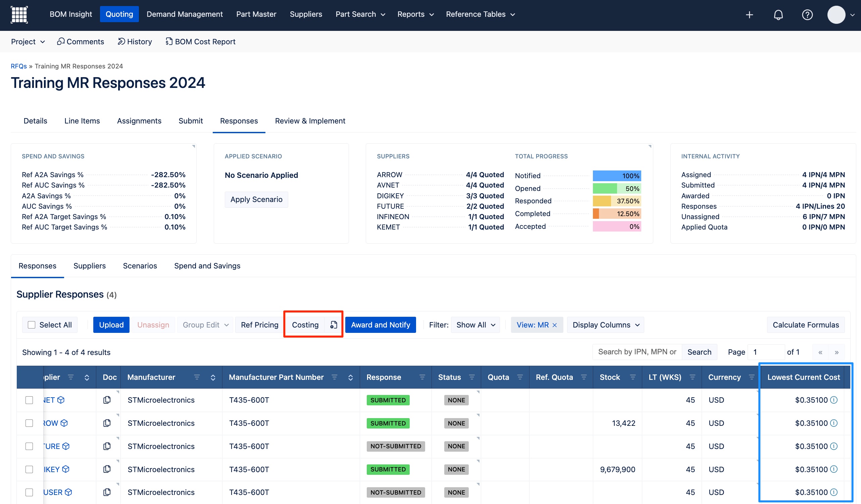This screenshot has width=861, height=504.
Task: Click the Costing export document icon
Action: [334, 324]
